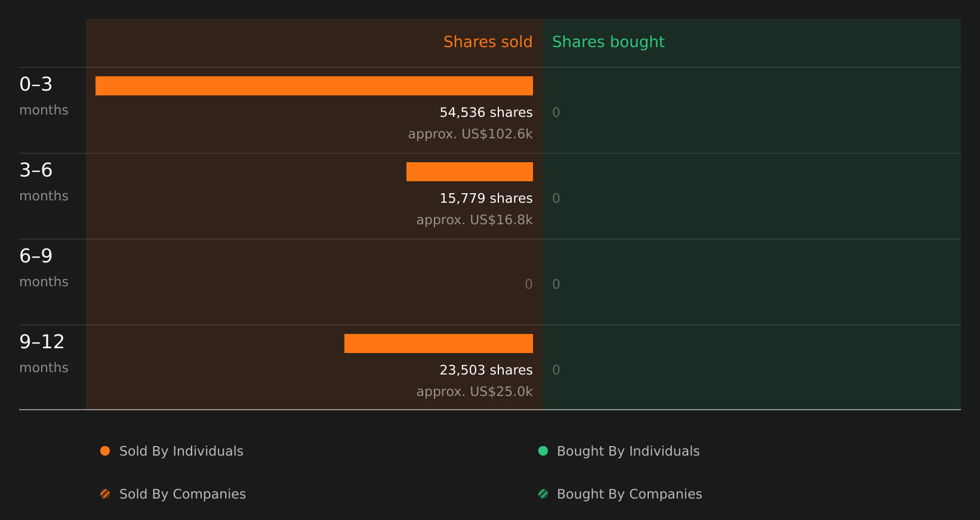Image resolution: width=980 pixels, height=520 pixels.
Task: Click the bought zero in 3–6 months row
Action: pos(556,199)
